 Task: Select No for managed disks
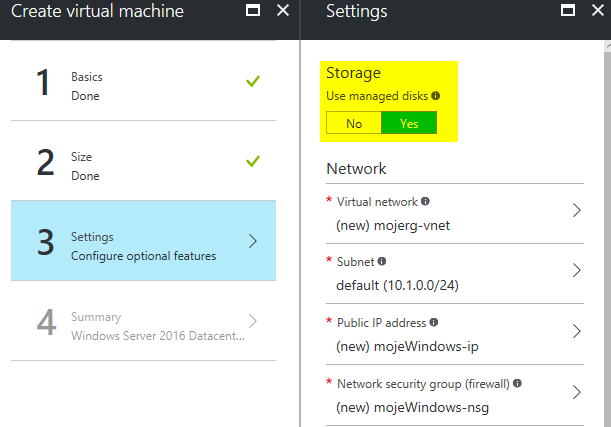point(354,123)
